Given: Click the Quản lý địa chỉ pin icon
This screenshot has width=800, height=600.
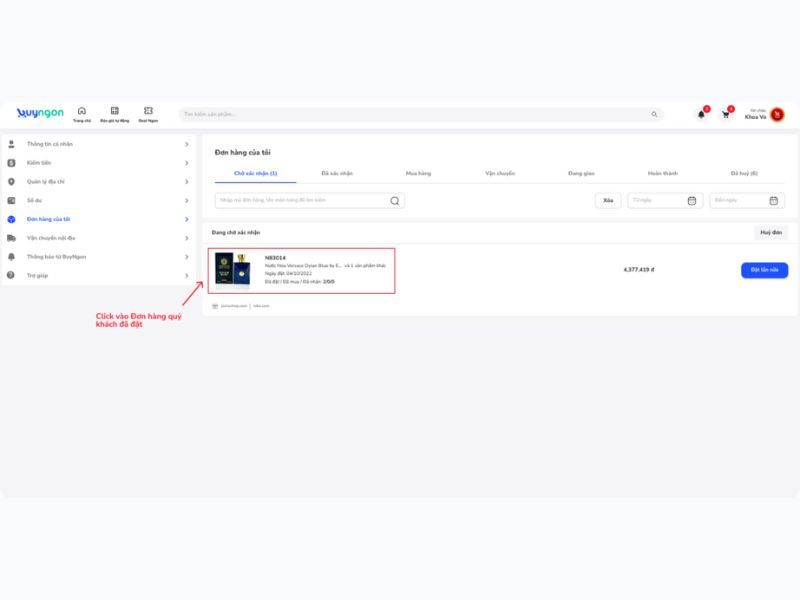Looking at the screenshot, I should pyautogui.click(x=11, y=182).
